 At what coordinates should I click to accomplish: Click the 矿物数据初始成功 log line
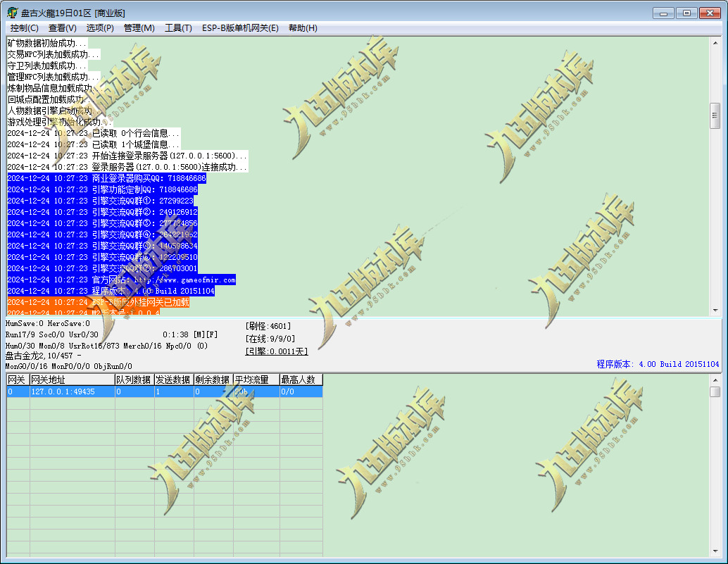[47, 44]
